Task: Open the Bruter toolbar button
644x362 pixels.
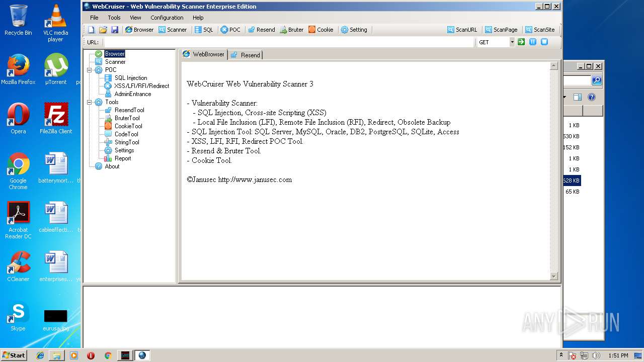Action: pyautogui.click(x=292, y=30)
